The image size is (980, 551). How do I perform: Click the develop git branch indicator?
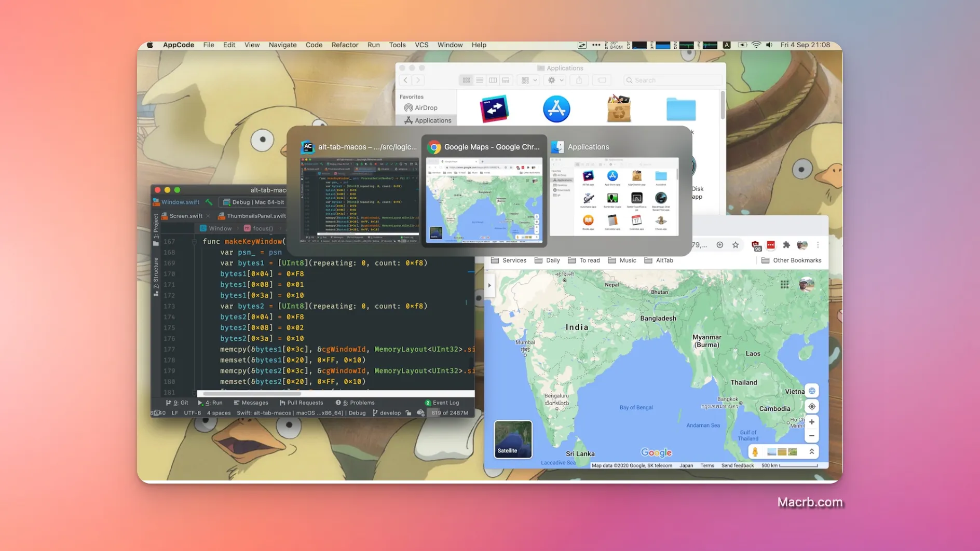tap(387, 413)
